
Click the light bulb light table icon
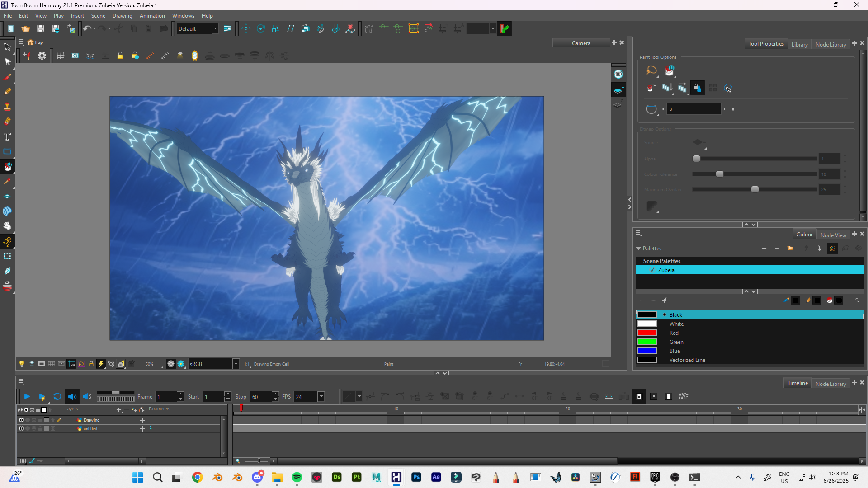(x=21, y=364)
